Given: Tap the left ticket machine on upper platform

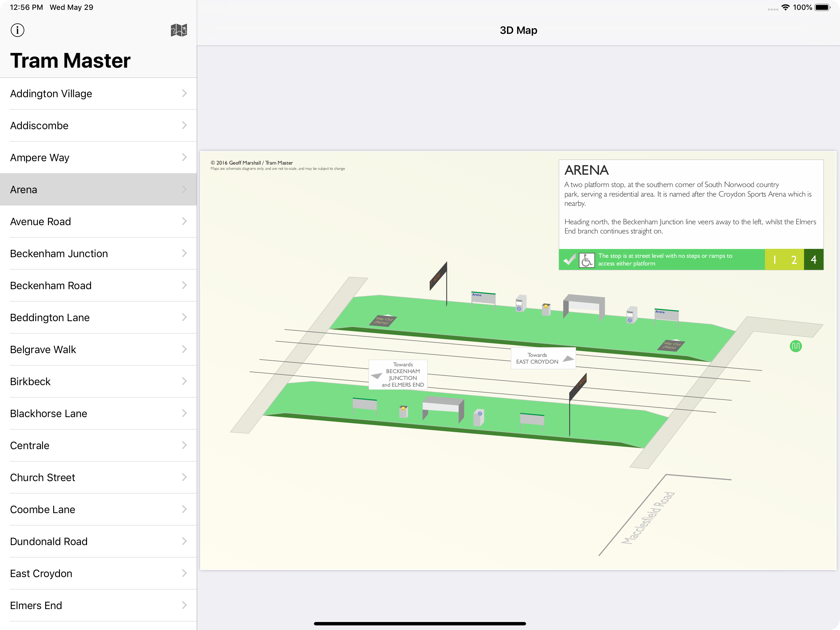Looking at the screenshot, I should [521, 303].
